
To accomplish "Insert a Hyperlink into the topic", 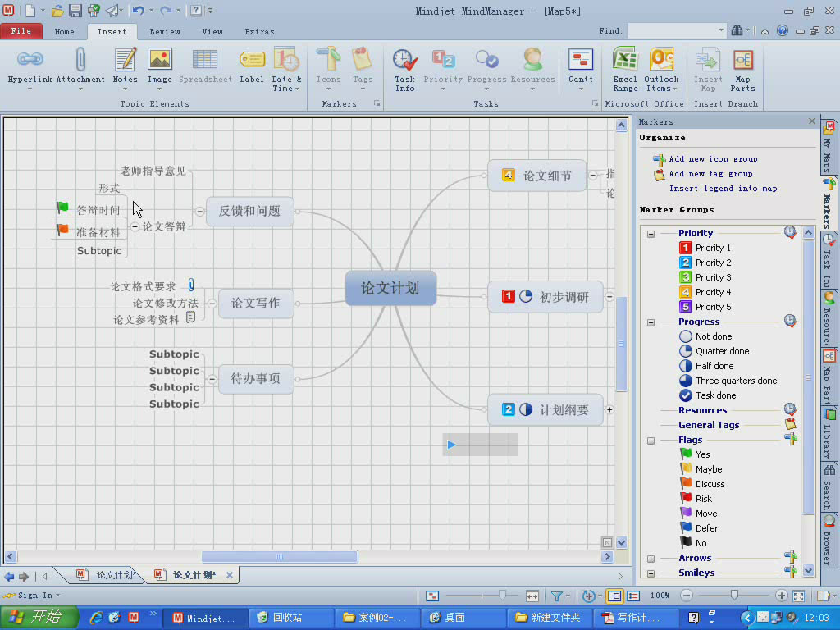I will tap(30, 69).
